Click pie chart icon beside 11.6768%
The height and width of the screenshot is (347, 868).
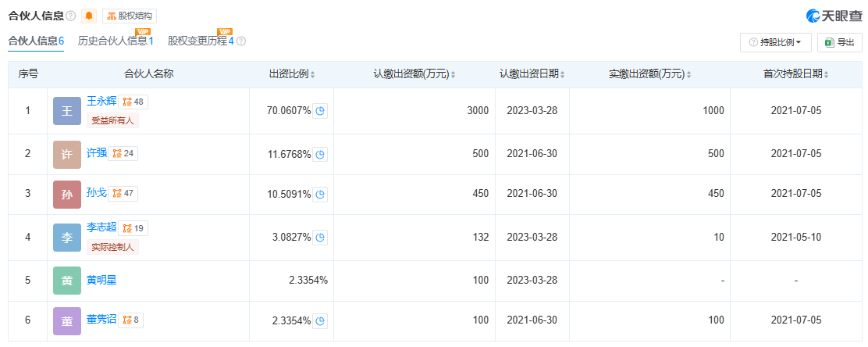tap(320, 154)
